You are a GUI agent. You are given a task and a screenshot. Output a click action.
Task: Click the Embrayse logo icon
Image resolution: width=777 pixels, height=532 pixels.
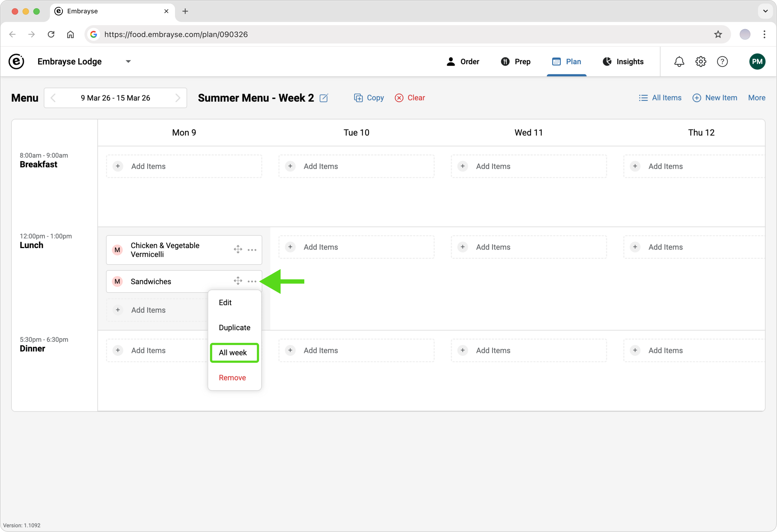click(17, 62)
